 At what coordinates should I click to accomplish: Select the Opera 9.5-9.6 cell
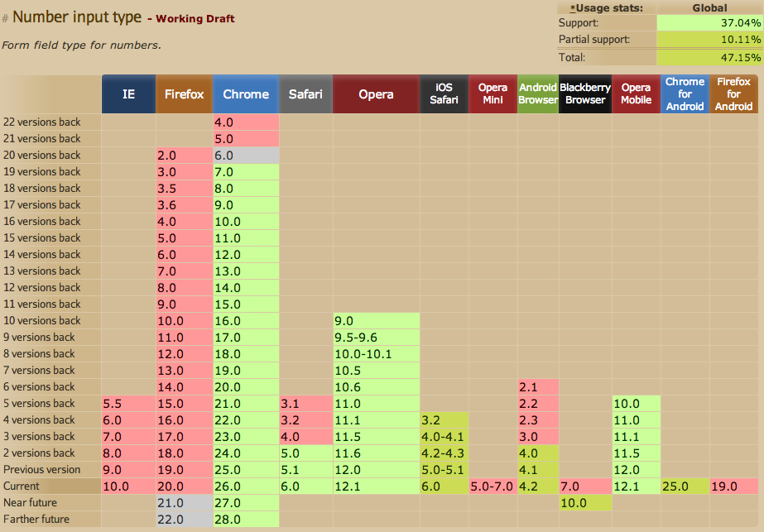coord(376,338)
